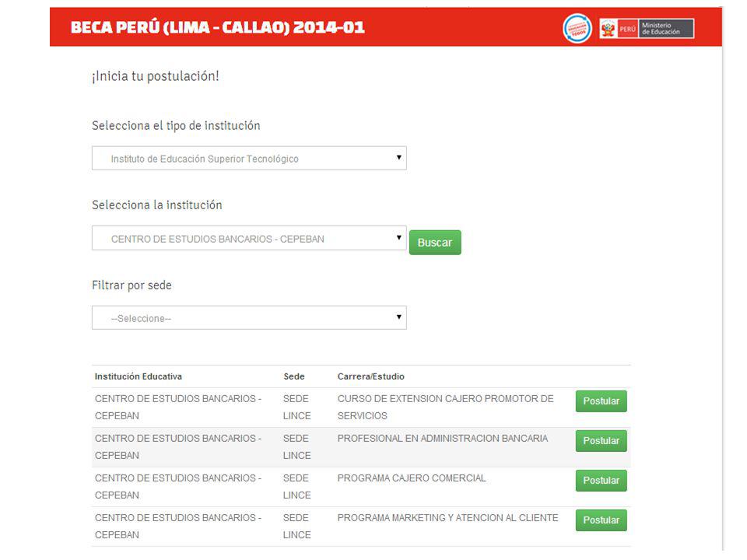The height and width of the screenshot is (560, 747).
Task: Open the Filtrar por sede dropdown
Action: 249,317
